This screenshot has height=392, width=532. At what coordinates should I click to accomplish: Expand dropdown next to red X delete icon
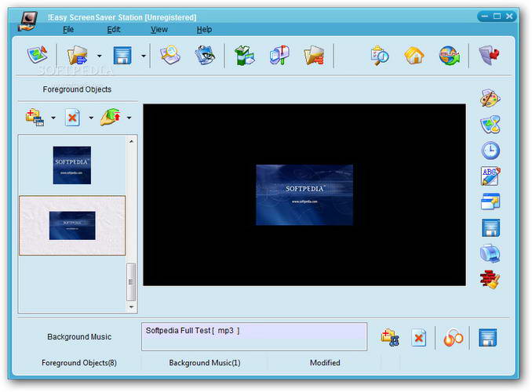pos(90,118)
